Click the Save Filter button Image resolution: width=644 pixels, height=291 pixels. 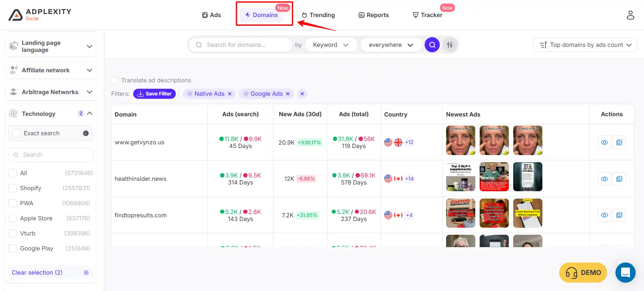154,94
